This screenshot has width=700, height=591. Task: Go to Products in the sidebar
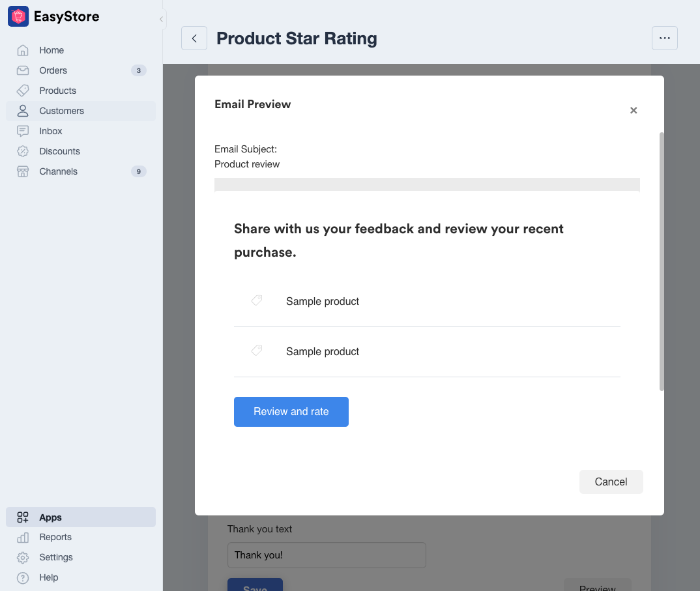click(81, 91)
